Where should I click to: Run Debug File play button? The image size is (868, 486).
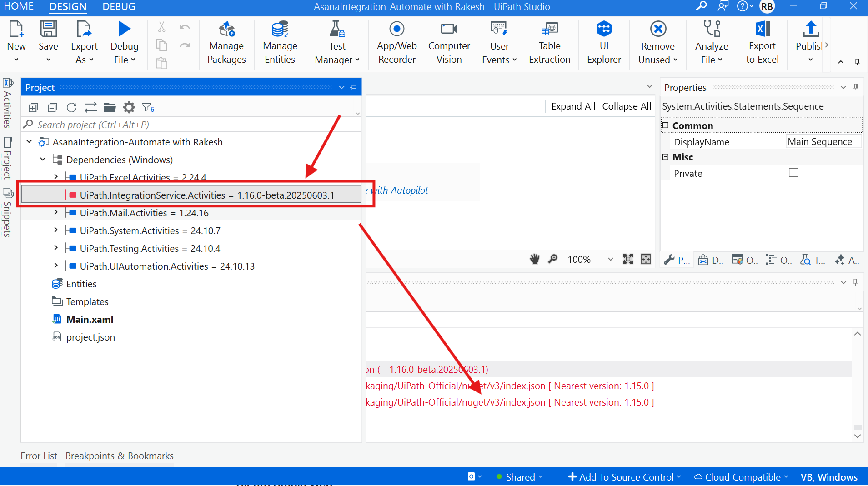coord(124,29)
